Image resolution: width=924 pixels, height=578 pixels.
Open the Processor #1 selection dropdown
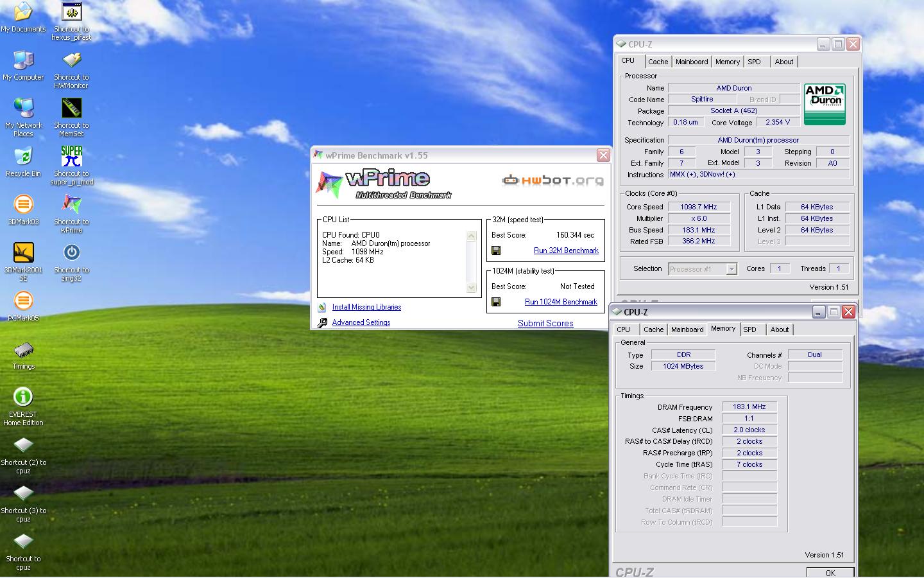click(x=732, y=269)
